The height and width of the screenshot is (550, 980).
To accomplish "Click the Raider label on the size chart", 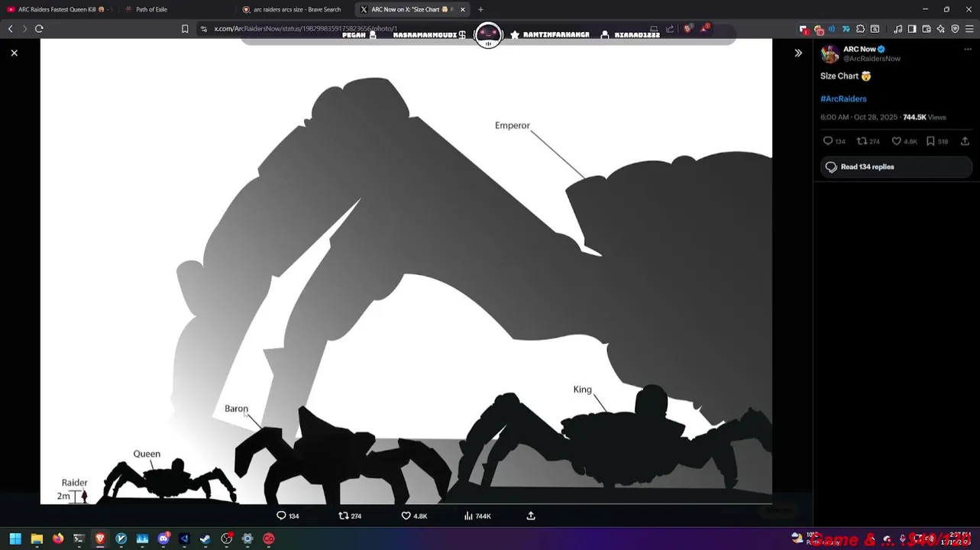I will tap(74, 483).
